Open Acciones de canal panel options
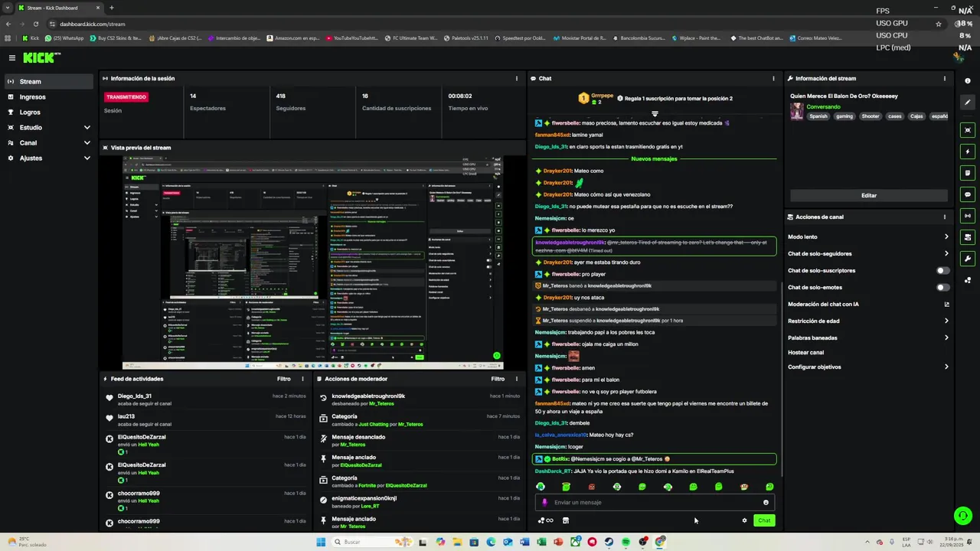 click(x=944, y=217)
